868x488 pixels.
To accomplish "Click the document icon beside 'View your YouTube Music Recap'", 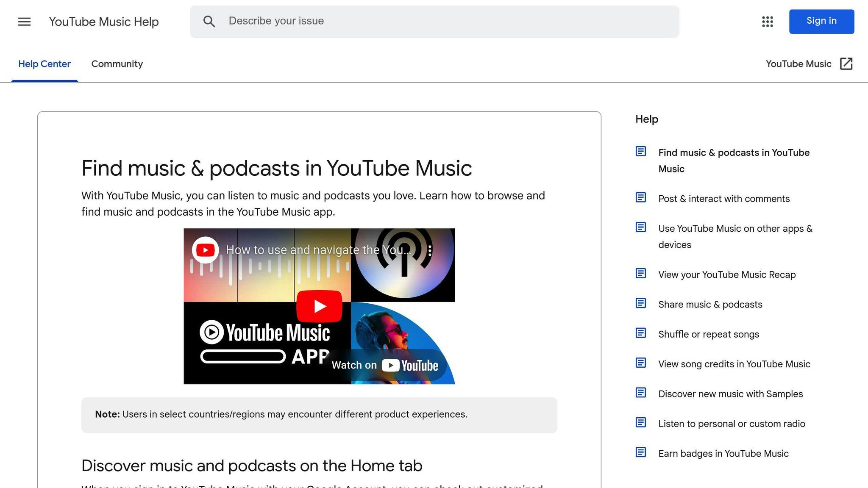I will pyautogui.click(x=640, y=273).
